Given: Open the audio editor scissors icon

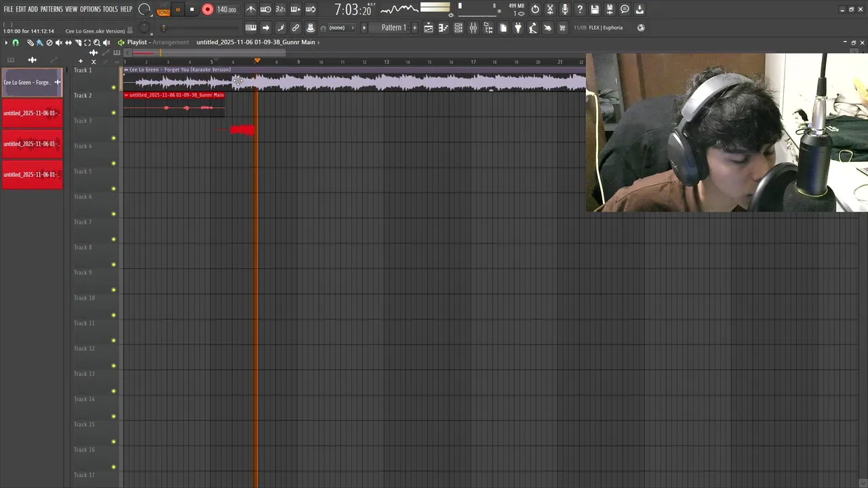Looking at the screenshot, I should [550, 9].
